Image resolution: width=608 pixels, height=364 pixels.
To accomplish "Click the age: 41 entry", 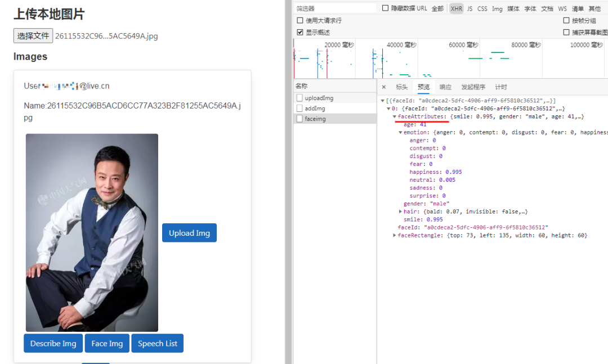I will [415, 125].
